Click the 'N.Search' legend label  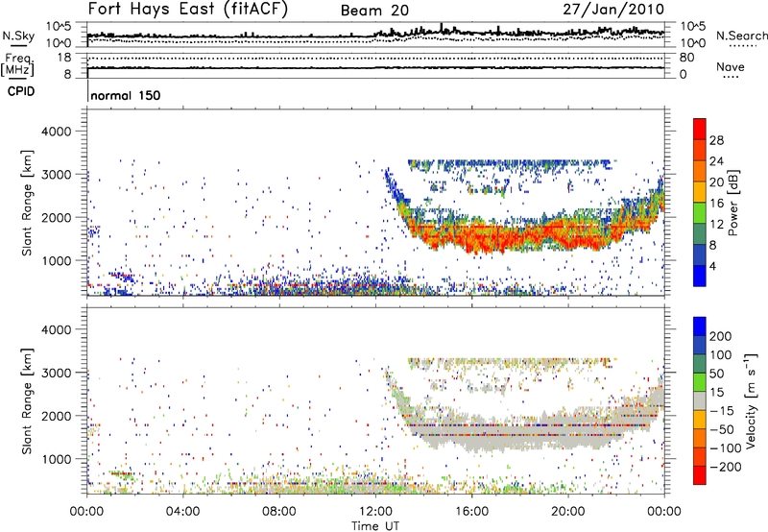pos(741,36)
